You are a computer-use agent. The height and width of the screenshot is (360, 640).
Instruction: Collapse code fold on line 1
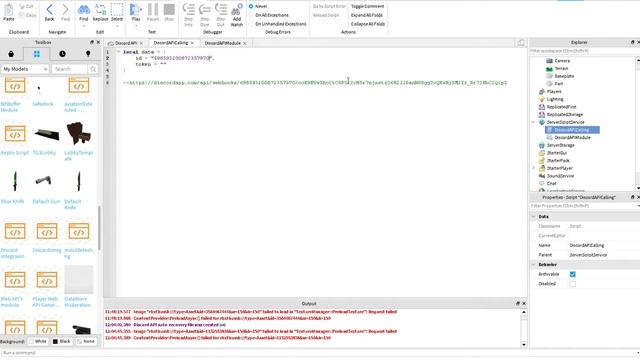click(x=118, y=52)
